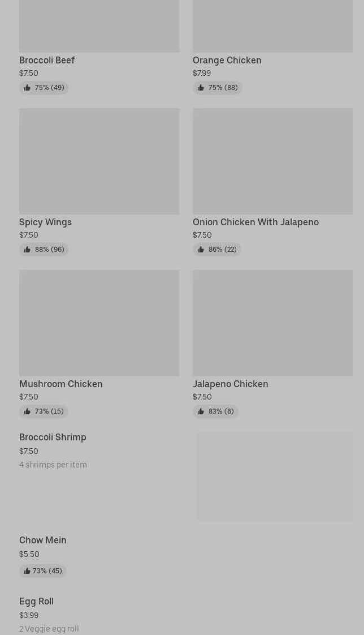The height and width of the screenshot is (635, 364).
Task: Click thumbs-up icon under Onion Chicken With Jalapeno
Action: (201, 250)
